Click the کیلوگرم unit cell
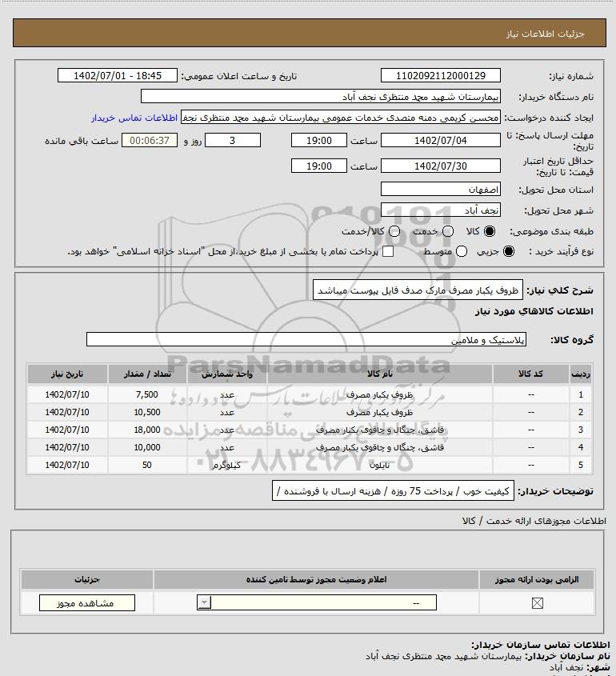 pyautogui.click(x=227, y=465)
